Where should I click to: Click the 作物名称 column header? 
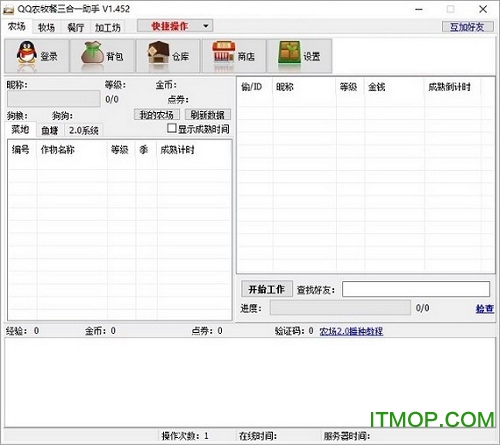pyautogui.click(x=72, y=150)
